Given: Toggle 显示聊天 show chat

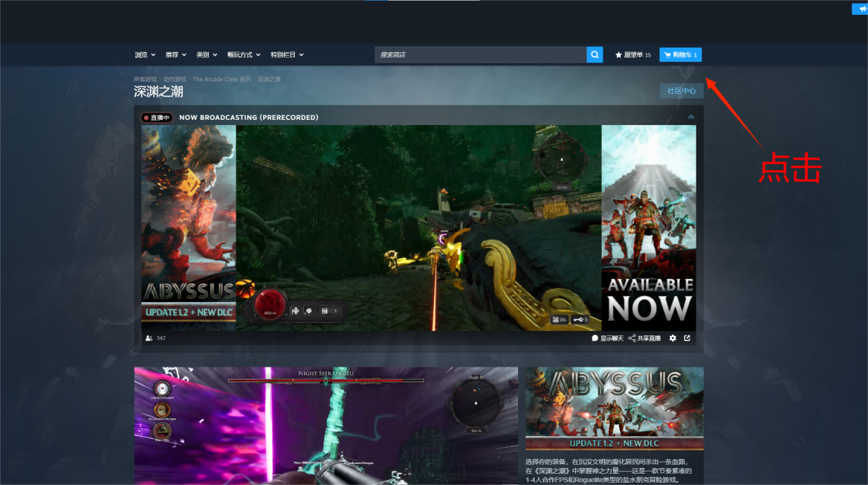Looking at the screenshot, I should tap(607, 338).
